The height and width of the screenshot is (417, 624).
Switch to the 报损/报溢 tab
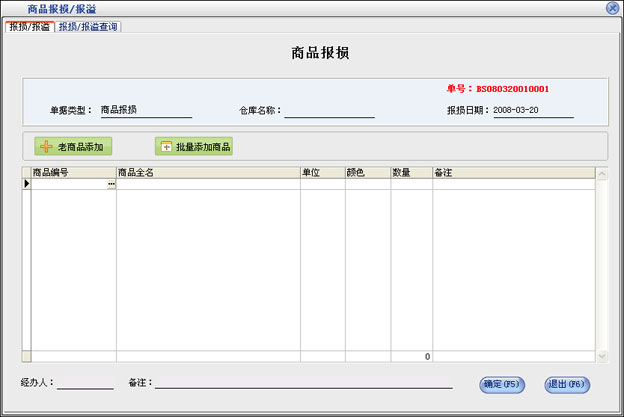point(29,27)
